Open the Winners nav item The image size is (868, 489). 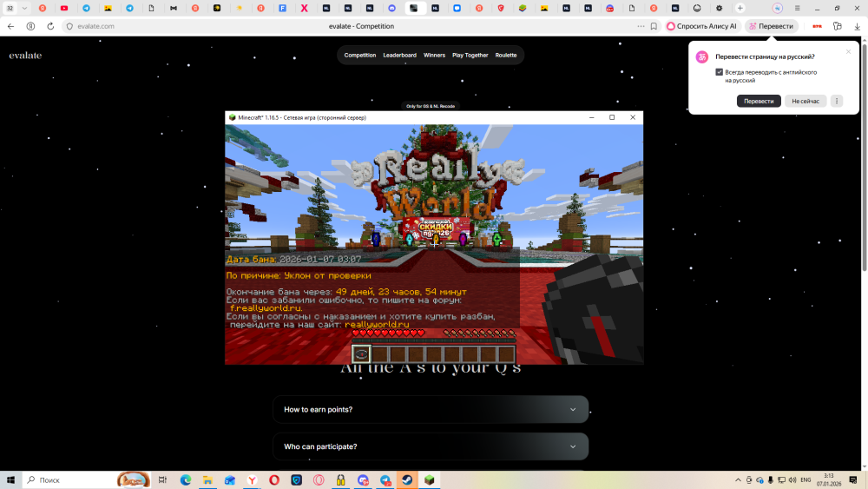[434, 56]
